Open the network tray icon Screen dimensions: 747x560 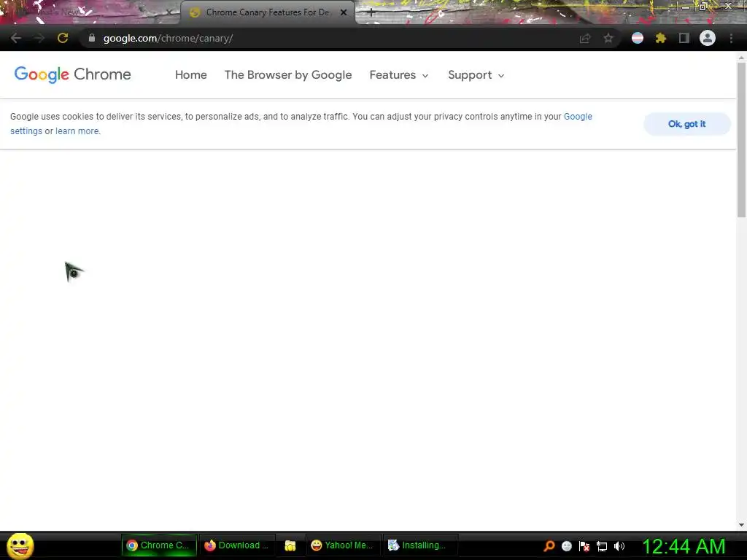[x=602, y=546]
